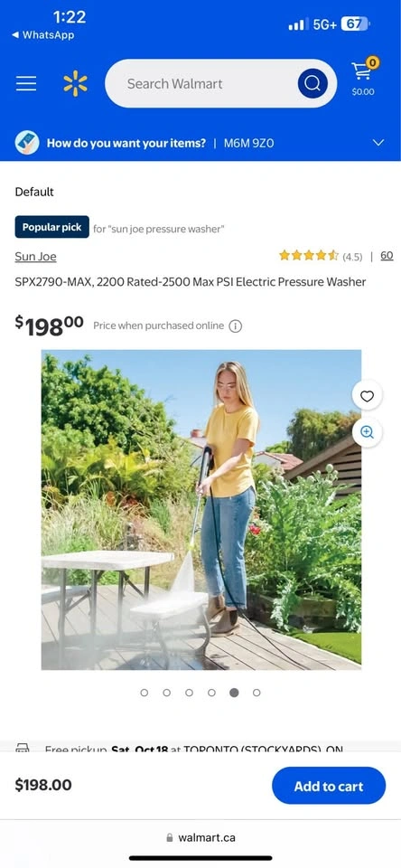Viewport: 401px width, 868px height.
Task: Add to cart
Action: [x=329, y=786]
